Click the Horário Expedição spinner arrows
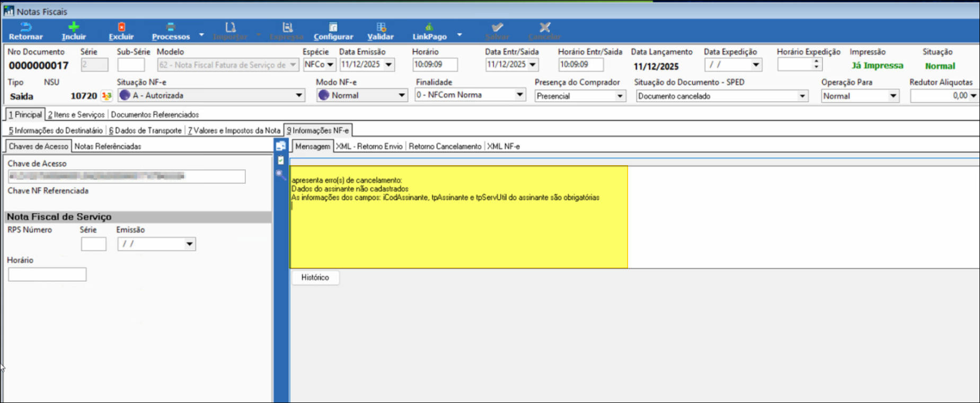This screenshot has width=980, height=403. coord(816,64)
